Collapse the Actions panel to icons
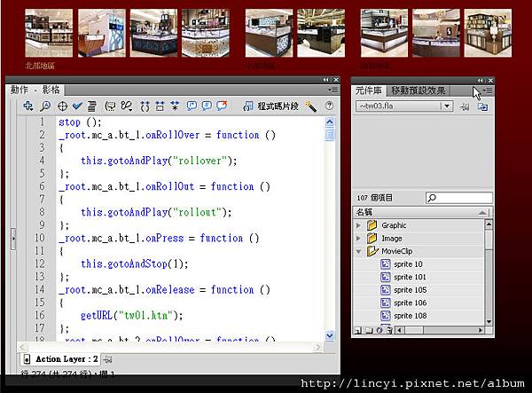The height and width of the screenshot is (393, 532). coord(325,80)
